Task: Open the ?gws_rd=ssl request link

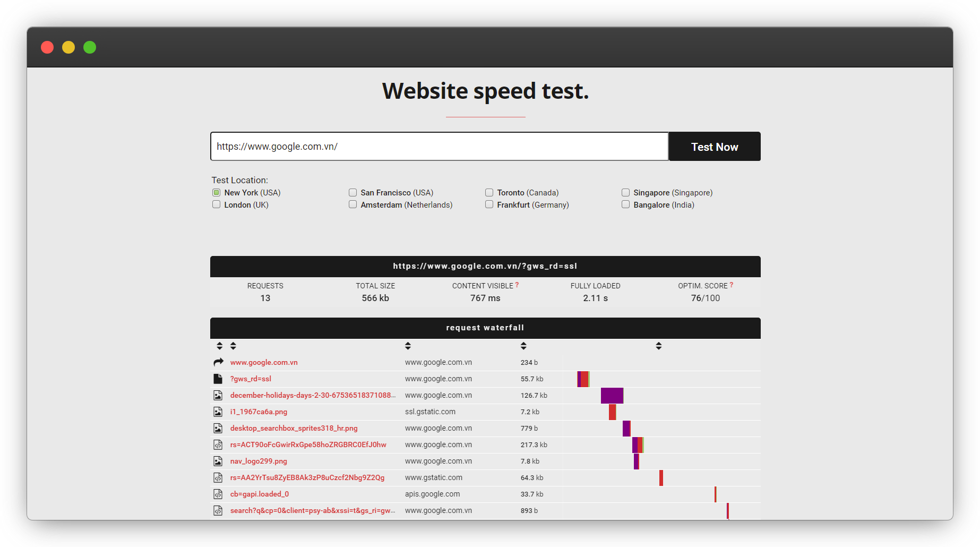Action: point(251,379)
